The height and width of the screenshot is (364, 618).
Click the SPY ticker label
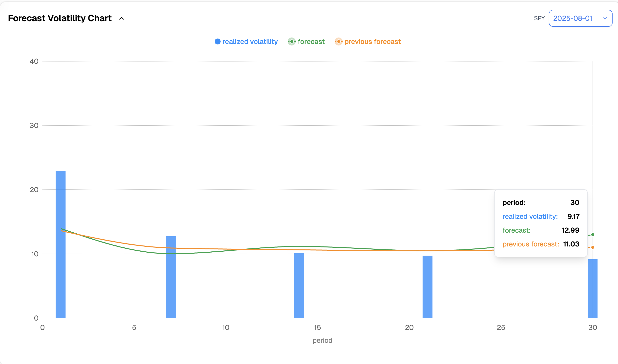539,18
